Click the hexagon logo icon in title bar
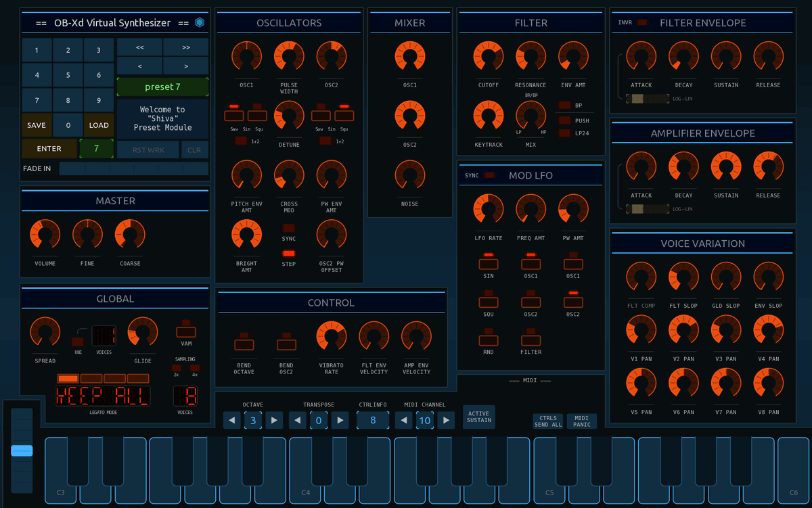Image resolution: width=812 pixels, height=508 pixels. pos(200,23)
